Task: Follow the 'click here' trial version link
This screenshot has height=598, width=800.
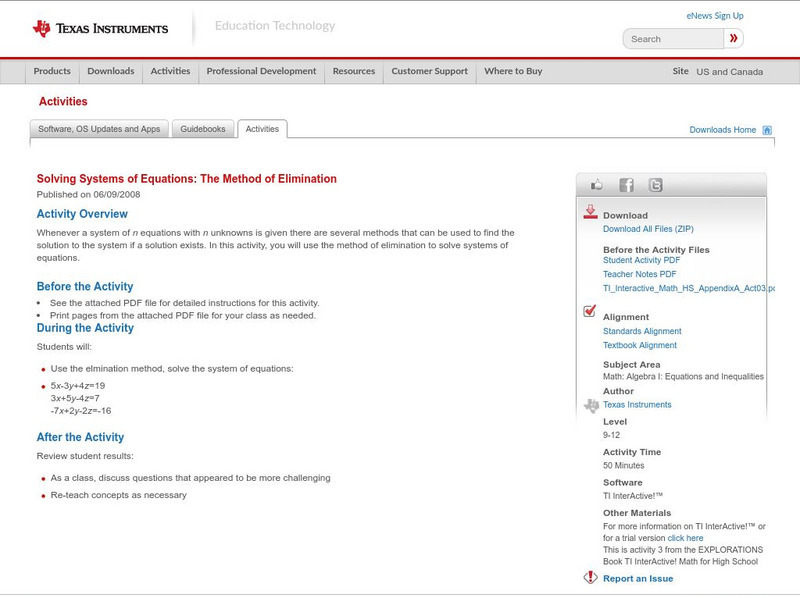Action: (685, 538)
